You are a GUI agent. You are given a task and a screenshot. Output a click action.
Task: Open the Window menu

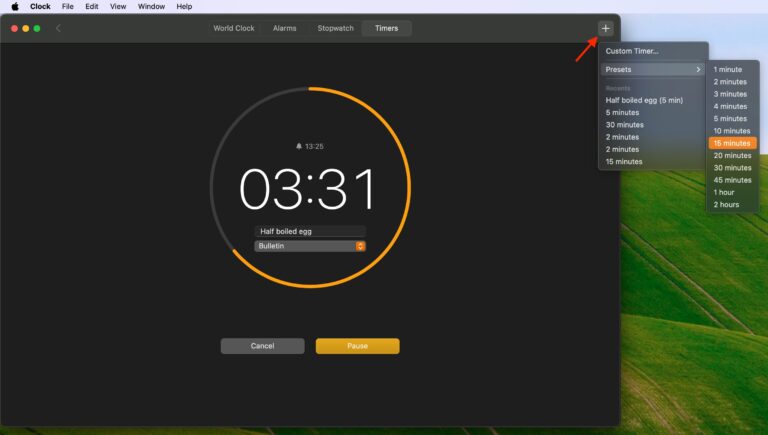[x=151, y=6]
